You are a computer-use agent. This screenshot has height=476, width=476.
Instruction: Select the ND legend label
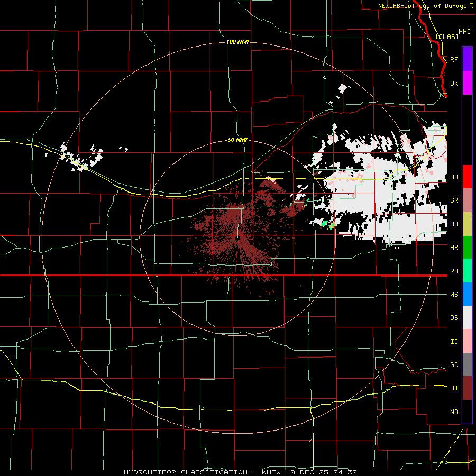point(454,412)
